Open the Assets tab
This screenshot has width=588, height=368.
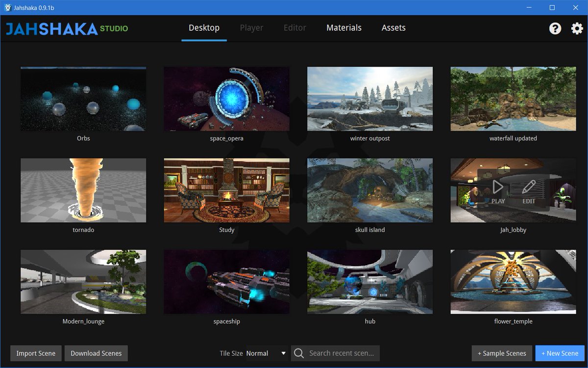click(393, 28)
